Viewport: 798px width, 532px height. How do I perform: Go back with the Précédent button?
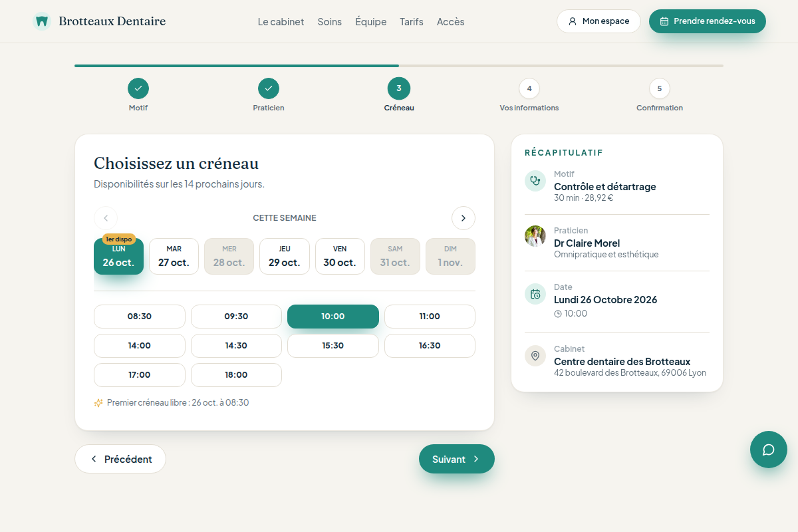120,459
